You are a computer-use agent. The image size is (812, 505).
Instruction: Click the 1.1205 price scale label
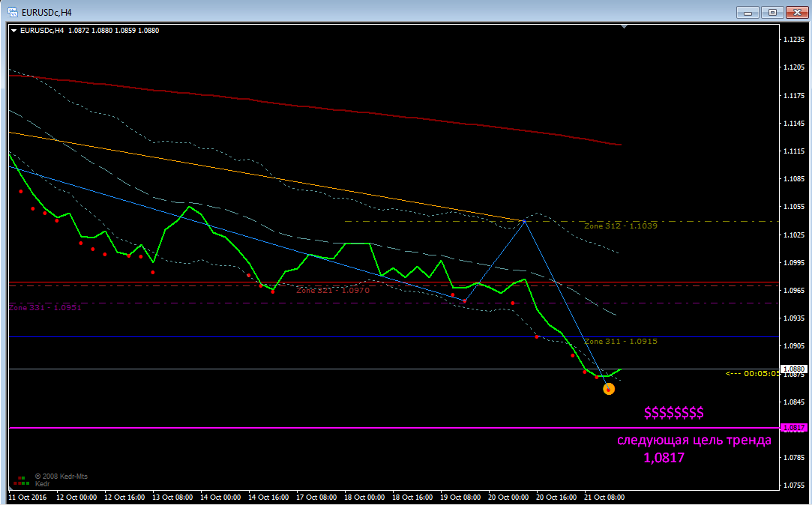(794, 67)
